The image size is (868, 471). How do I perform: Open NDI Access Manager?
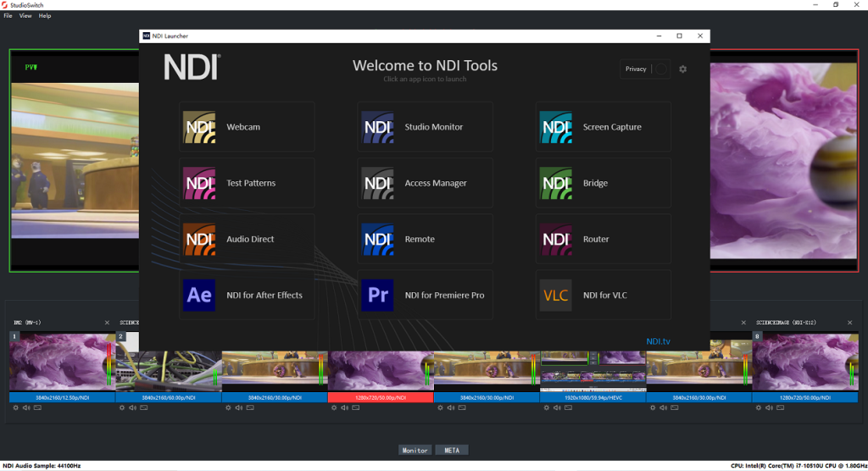pos(426,183)
